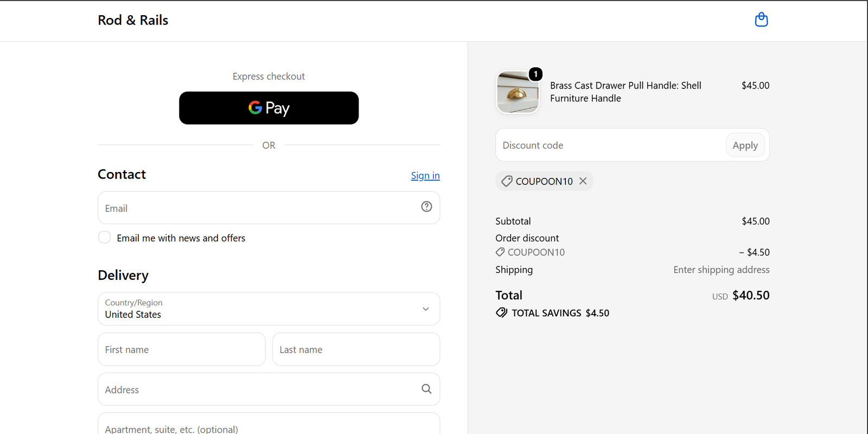Click the Sign in link
The height and width of the screenshot is (434, 868).
pos(425,176)
